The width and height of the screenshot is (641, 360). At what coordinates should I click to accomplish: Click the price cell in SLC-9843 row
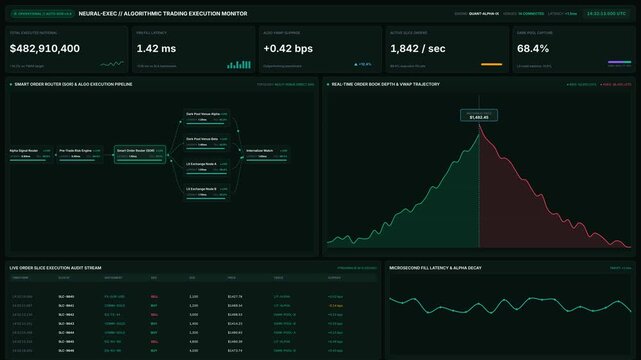tap(235, 324)
